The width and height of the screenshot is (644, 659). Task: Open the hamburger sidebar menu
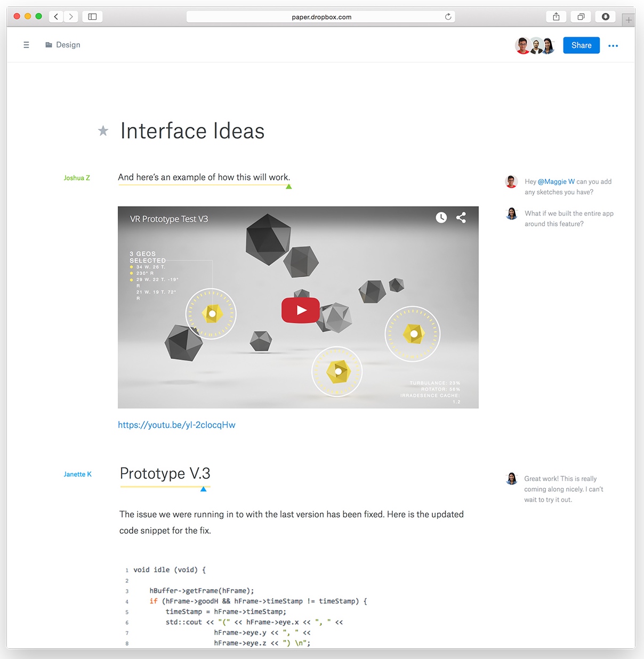26,45
